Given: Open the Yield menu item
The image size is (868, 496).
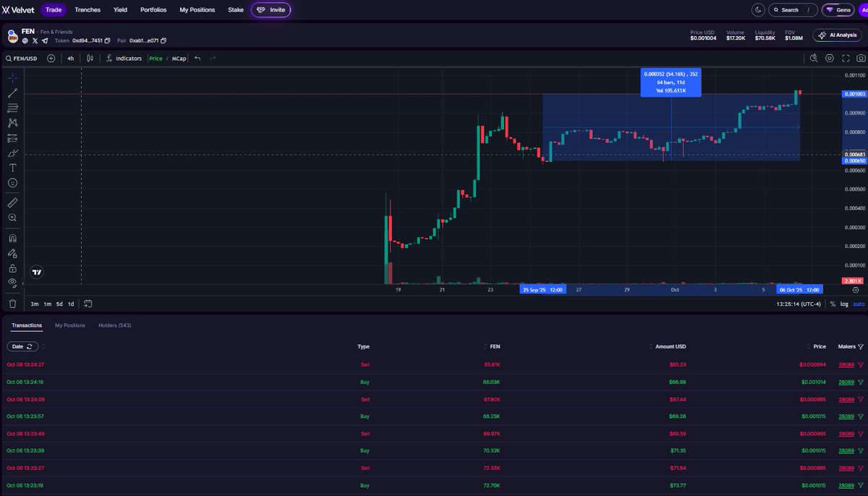Looking at the screenshot, I should point(121,10).
